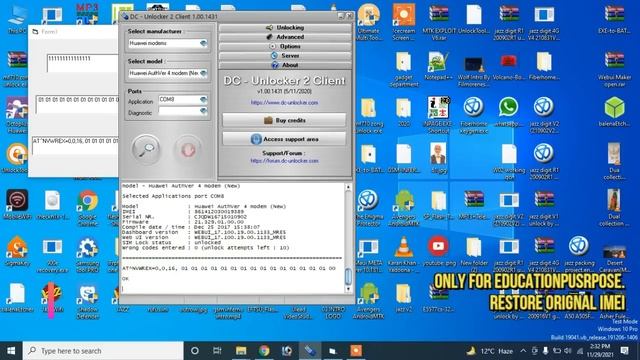Open the Options tab
Viewport: 640px width, 360px height.
[285, 47]
